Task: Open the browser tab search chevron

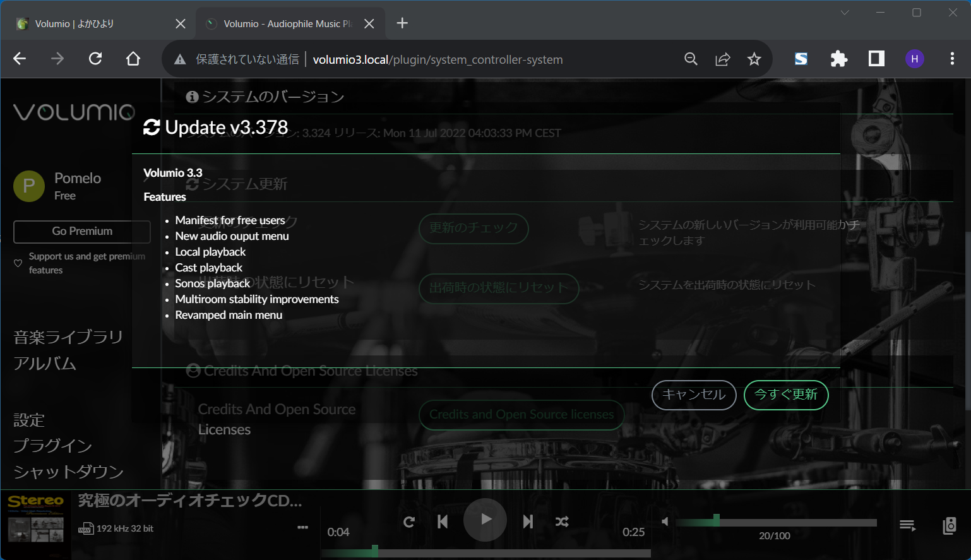Action: [x=845, y=12]
